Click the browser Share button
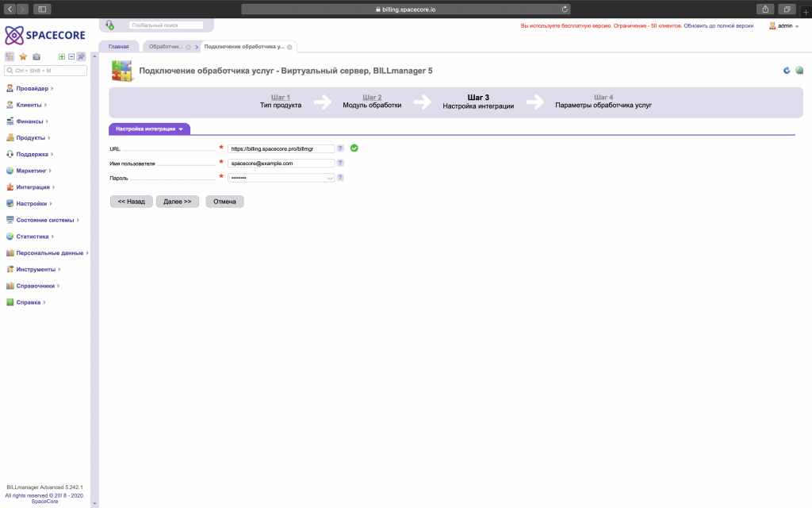Viewport: 812px width, 508px height. (765, 10)
